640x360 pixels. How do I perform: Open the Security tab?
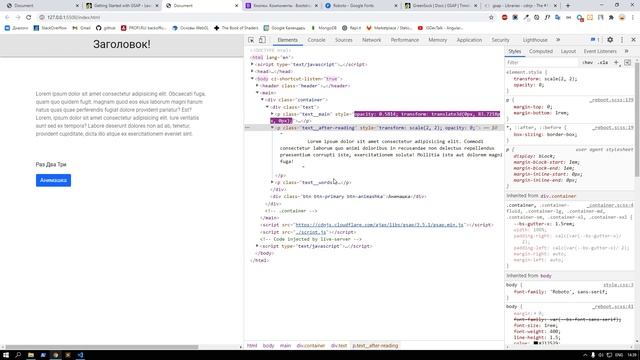(x=500, y=40)
